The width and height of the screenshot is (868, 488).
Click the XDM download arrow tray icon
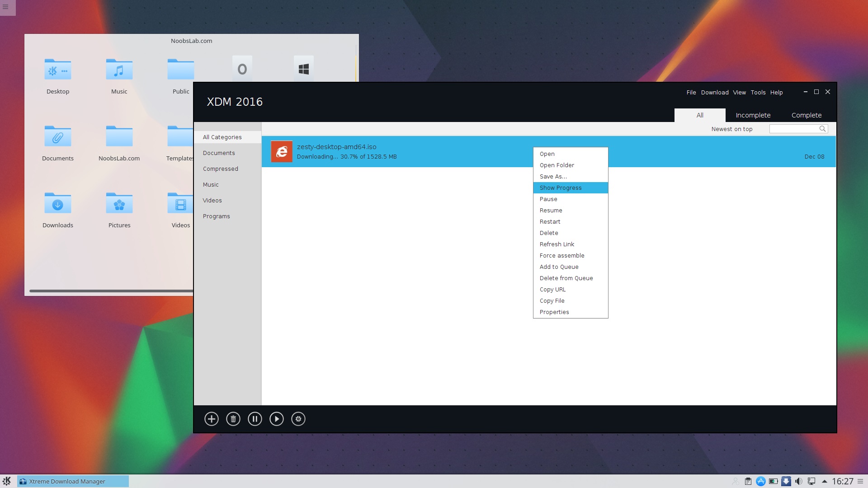tap(786, 481)
